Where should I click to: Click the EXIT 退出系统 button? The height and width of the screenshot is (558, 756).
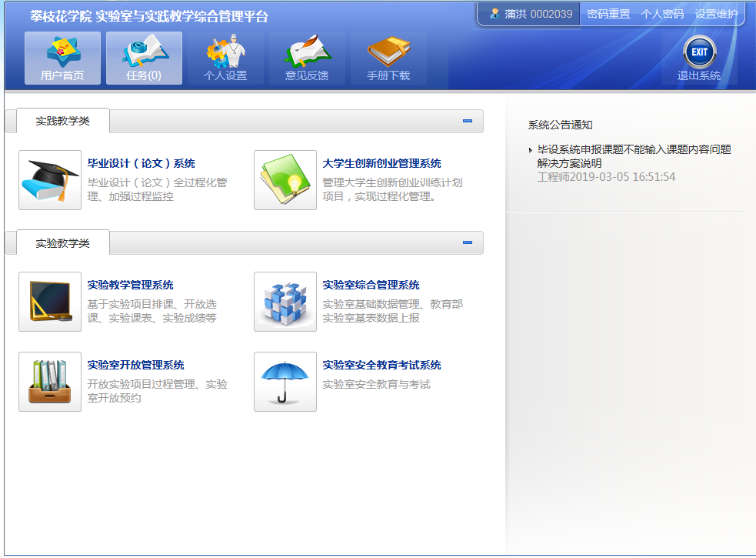coord(699,59)
